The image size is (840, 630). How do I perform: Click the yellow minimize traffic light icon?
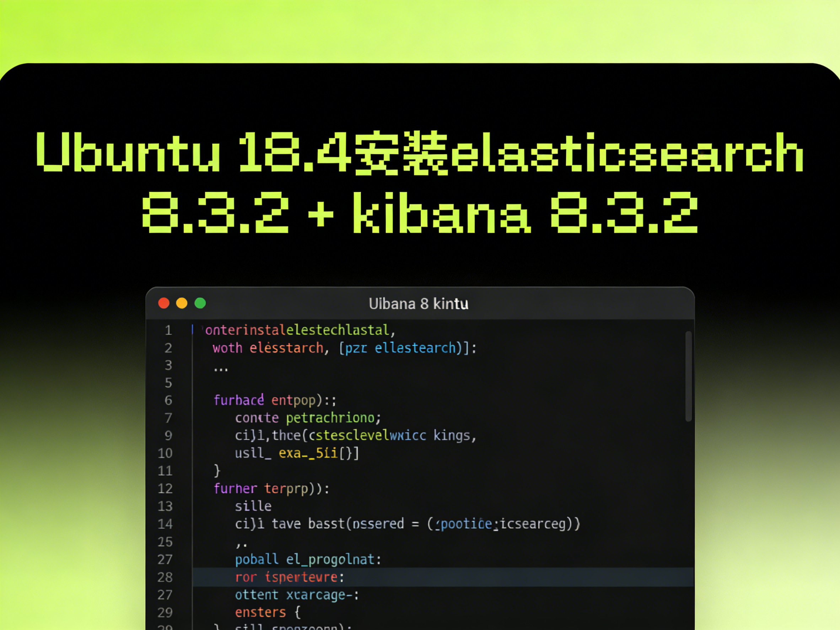(x=182, y=303)
